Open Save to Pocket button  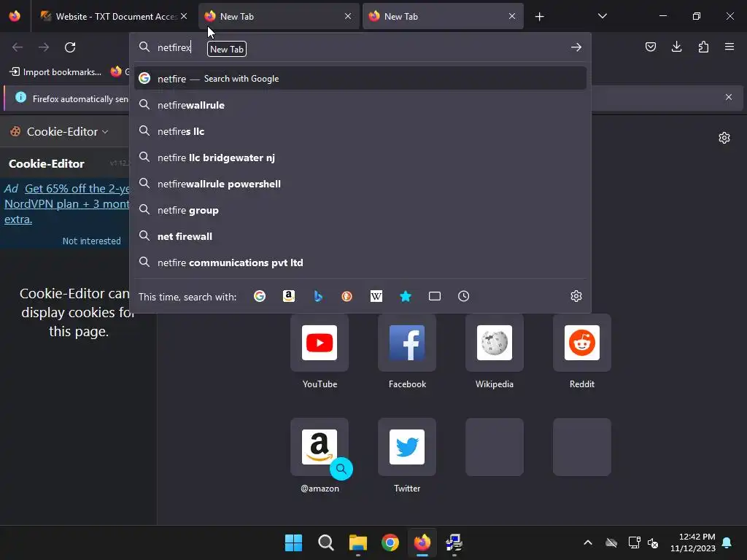point(650,47)
